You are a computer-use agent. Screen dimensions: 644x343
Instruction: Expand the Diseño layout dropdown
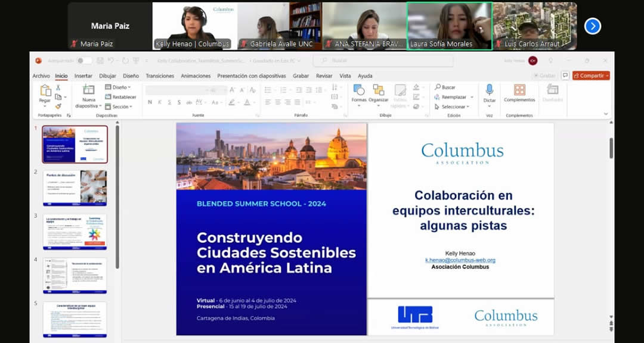tap(118, 87)
